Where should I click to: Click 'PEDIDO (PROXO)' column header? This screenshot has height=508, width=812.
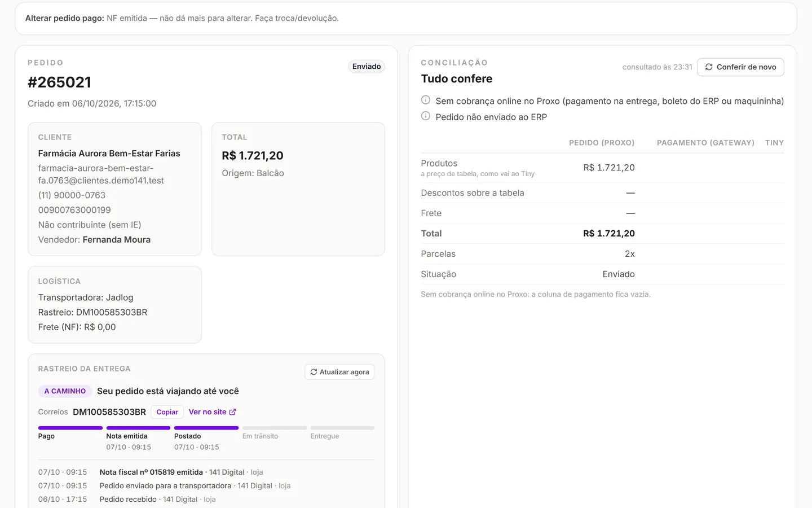pos(602,143)
